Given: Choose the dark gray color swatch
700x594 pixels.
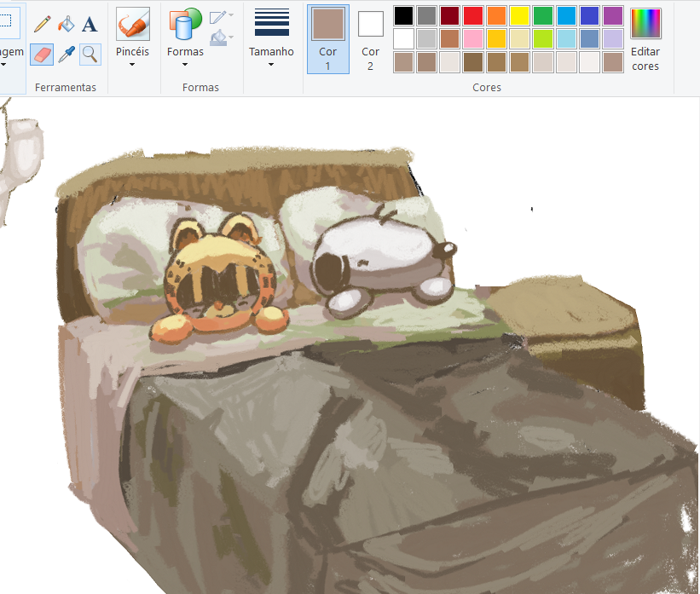Looking at the screenshot, I should coord(427,16).
